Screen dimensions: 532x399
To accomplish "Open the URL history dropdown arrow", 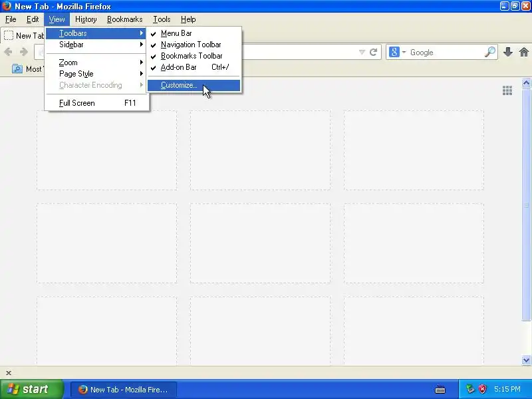I will tap(362, 52).
